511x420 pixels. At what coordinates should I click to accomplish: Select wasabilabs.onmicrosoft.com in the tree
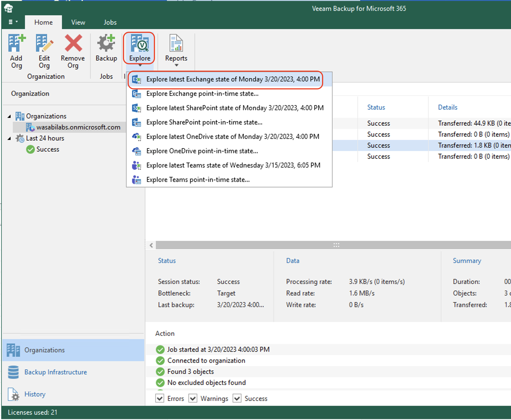click(78, 127)
